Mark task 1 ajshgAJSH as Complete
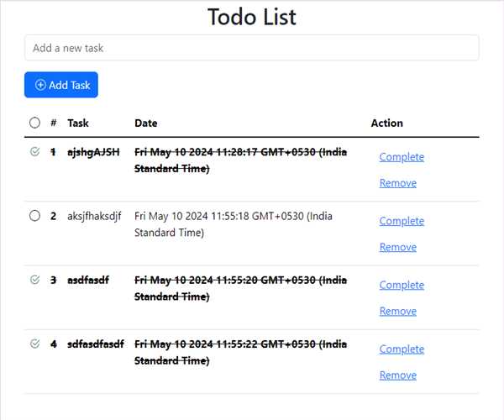The height and width of the screenshot is (420, 504). pos(402,157)
